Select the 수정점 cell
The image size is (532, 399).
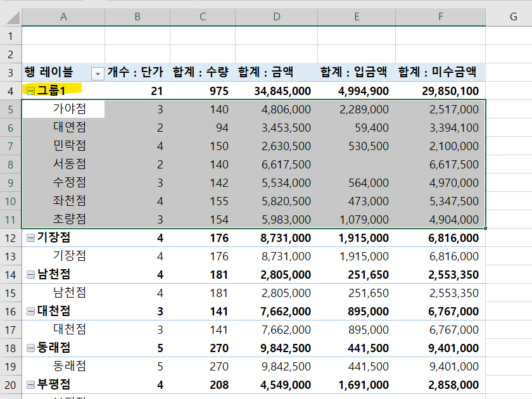[x=63, y=182]
